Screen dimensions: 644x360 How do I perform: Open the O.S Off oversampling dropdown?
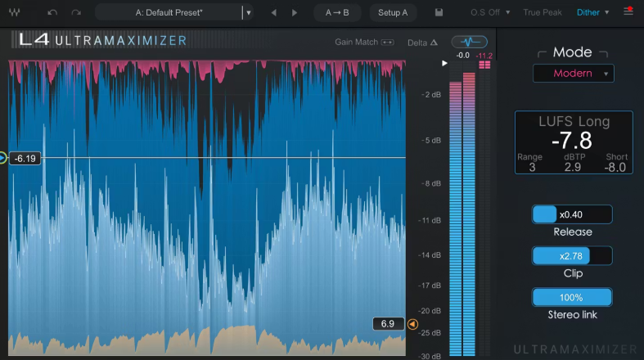click(490, 12)
